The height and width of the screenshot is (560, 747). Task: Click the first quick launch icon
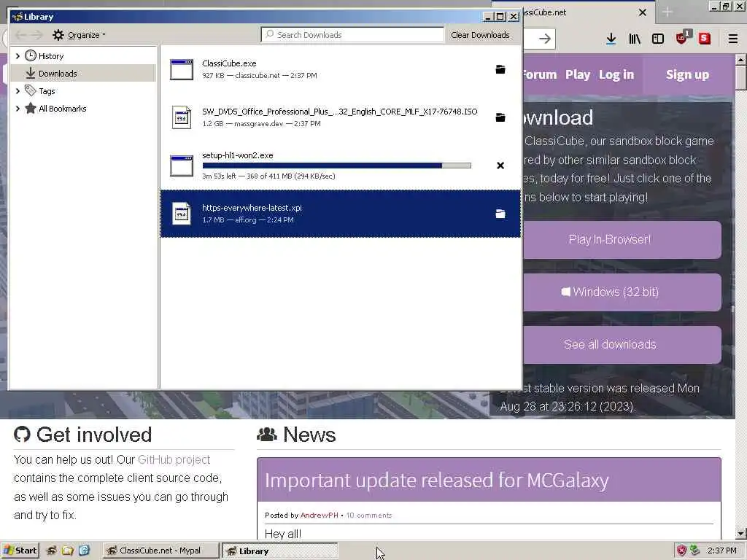pos(52,551)
